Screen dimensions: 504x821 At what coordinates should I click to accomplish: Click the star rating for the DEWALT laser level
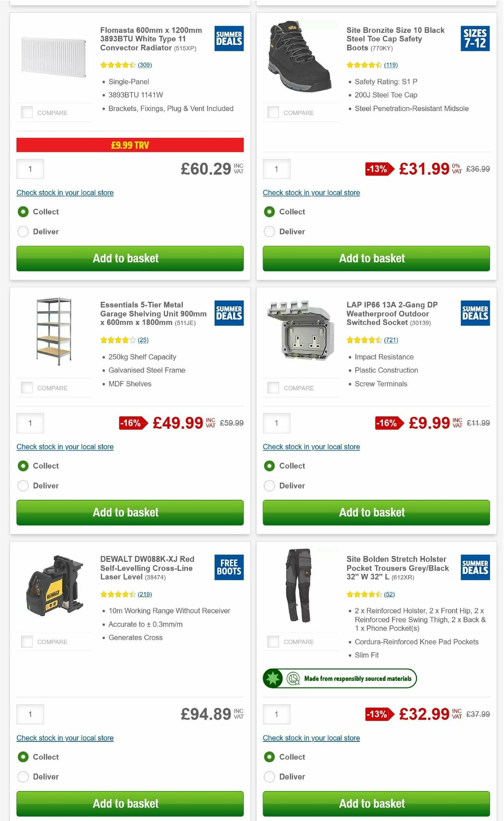click(119, 594)
